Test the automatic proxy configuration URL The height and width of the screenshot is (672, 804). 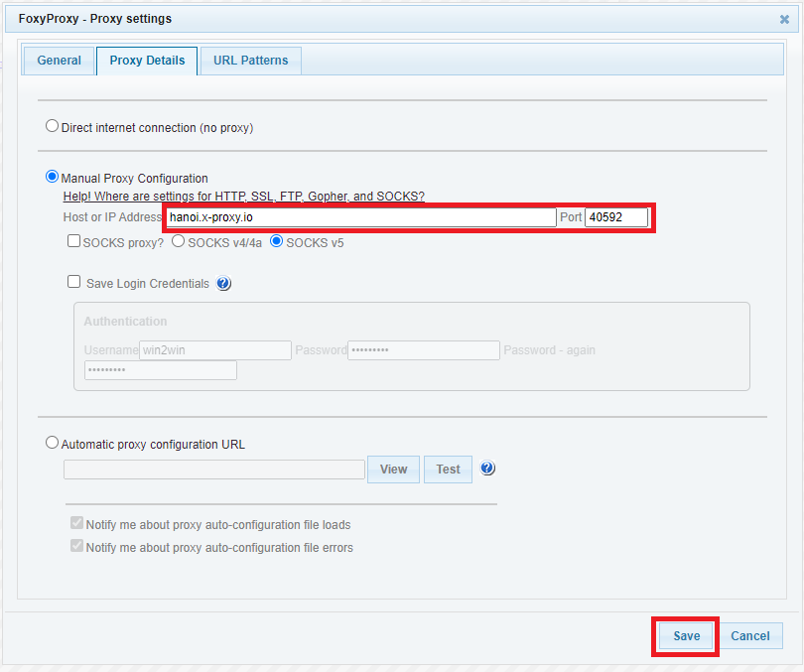pos(448,470)
